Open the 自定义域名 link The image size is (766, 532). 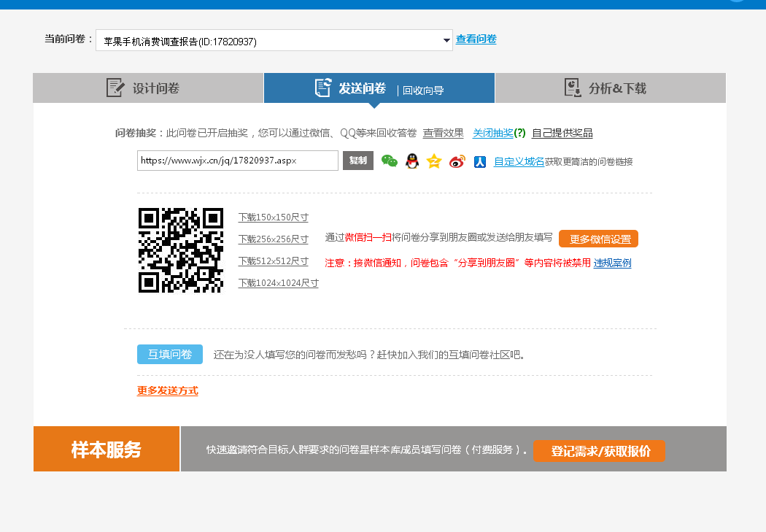coord(519,162)
